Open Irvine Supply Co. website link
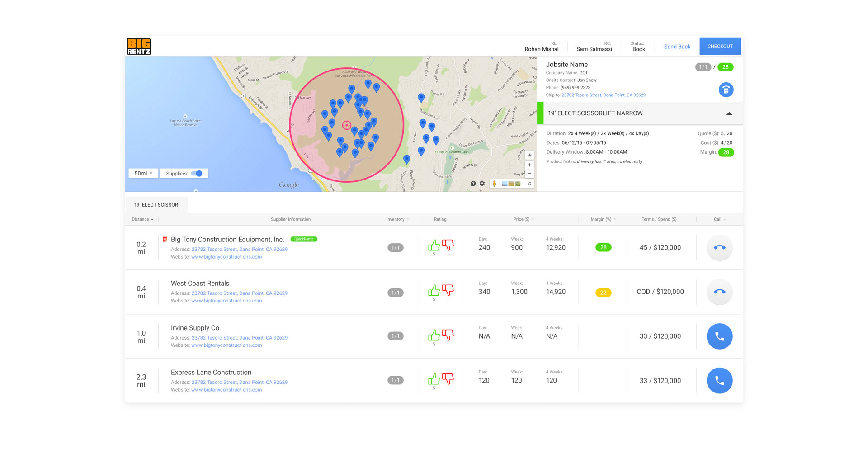The height and width of the screenshot is (449, 868). pos(226,345)
